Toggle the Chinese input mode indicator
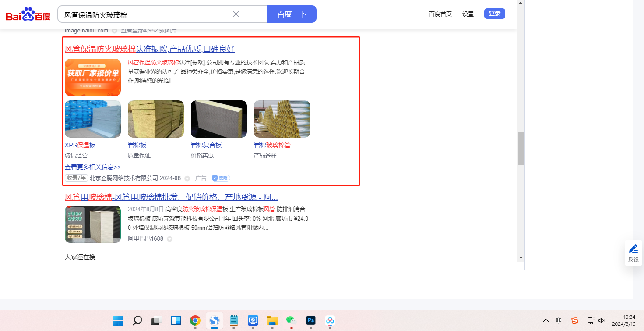Viewport: 644px width, 331px height. pyautogui.click(x=559, y=320)
